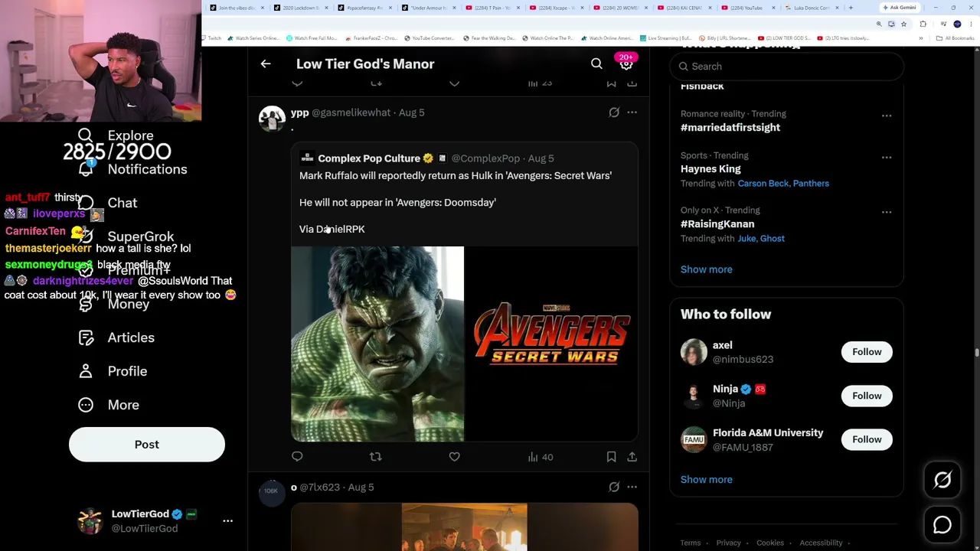Screen dimensions: 980x551
Task: Open the Privacy footer link
Action: tap(729, 543)
